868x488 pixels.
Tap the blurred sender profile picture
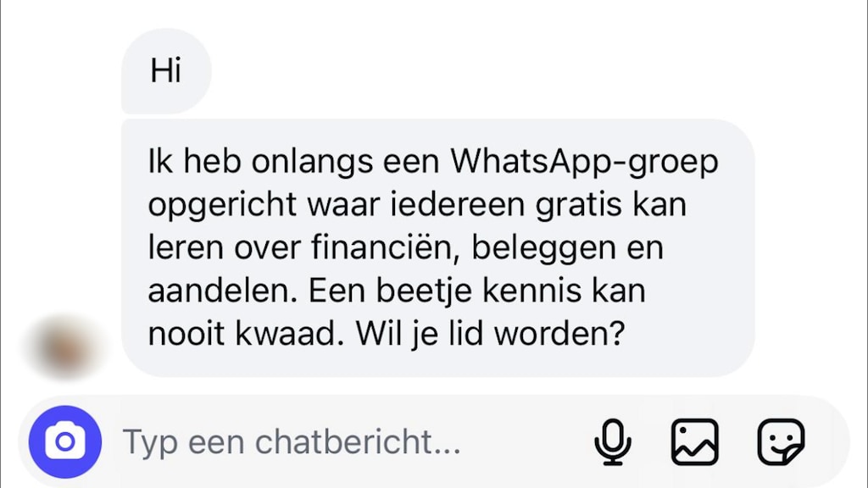[64, 348]
